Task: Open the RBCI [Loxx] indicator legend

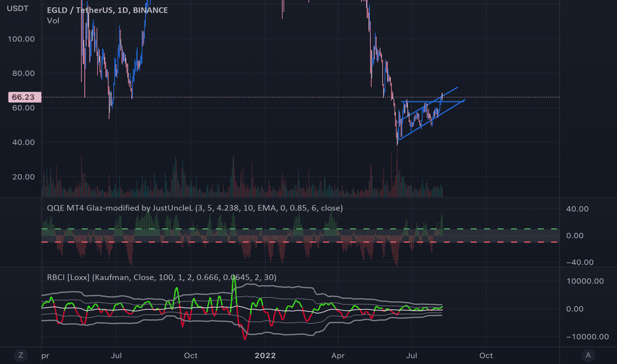Action: [162, 277]
